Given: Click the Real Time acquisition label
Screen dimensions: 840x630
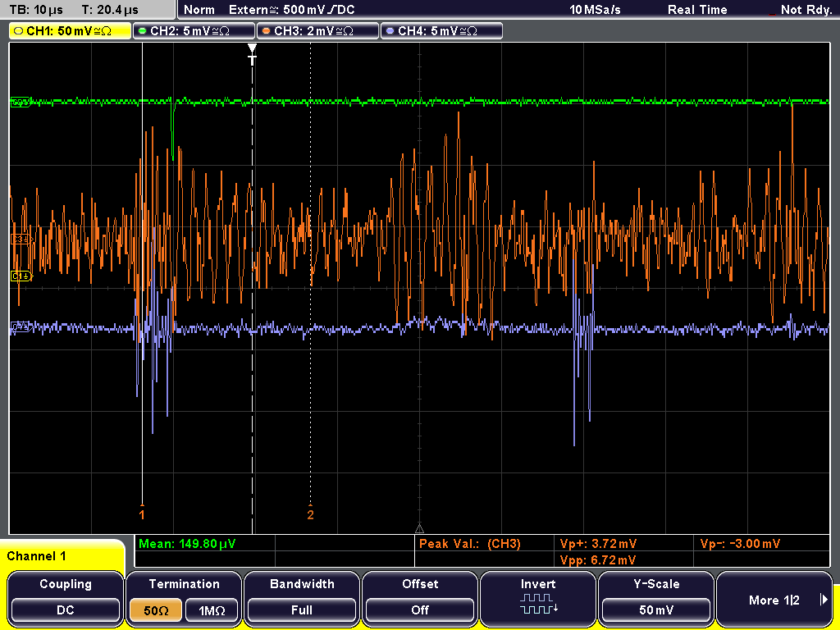Looking at the screenshot, I should [x=697, y=10].
